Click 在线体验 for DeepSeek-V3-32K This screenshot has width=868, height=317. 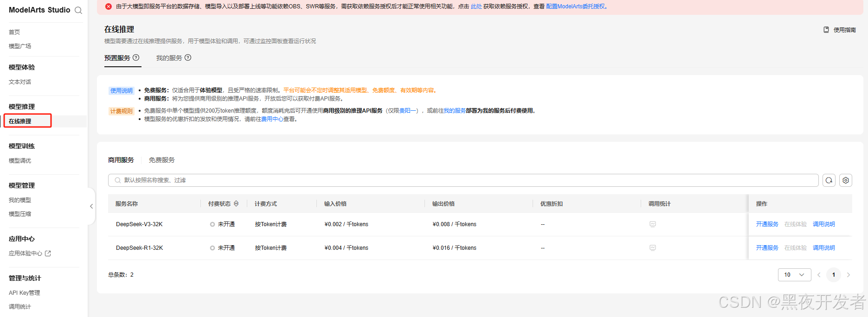[796, 224]
